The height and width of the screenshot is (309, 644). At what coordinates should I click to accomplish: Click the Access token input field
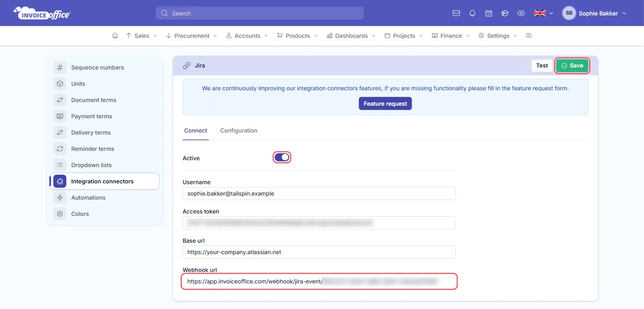(319, 223)
